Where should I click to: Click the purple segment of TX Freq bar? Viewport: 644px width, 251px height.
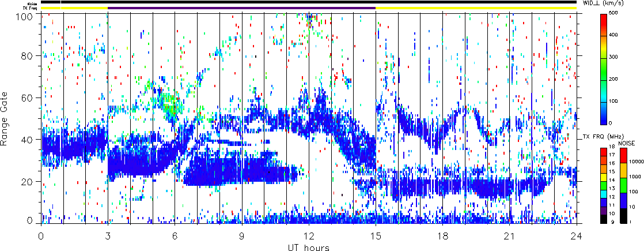point(241,8)
